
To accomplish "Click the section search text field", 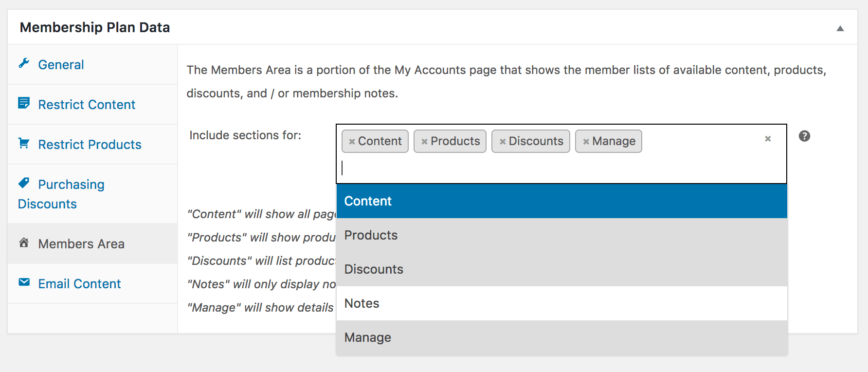I will (x=560, y=168).
